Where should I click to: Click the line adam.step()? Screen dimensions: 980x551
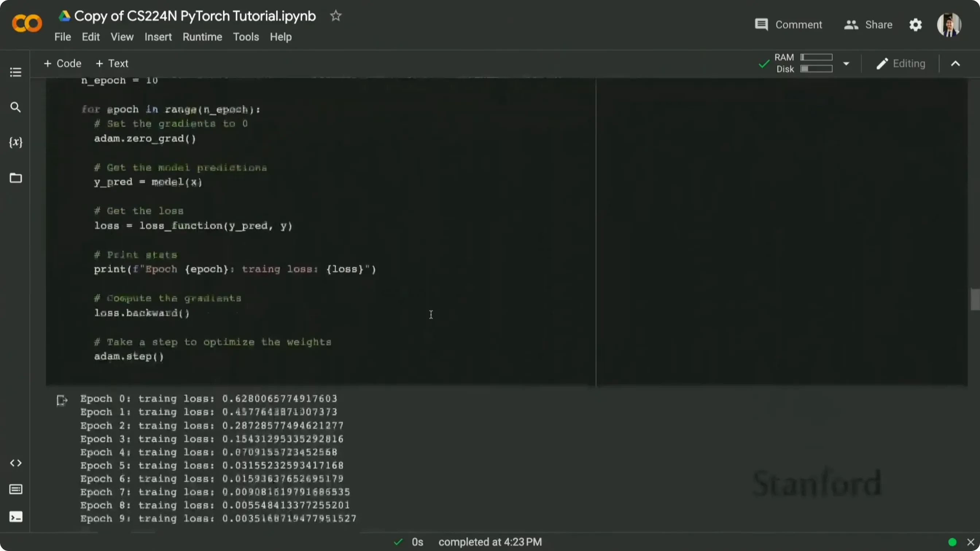pos(129,357)
